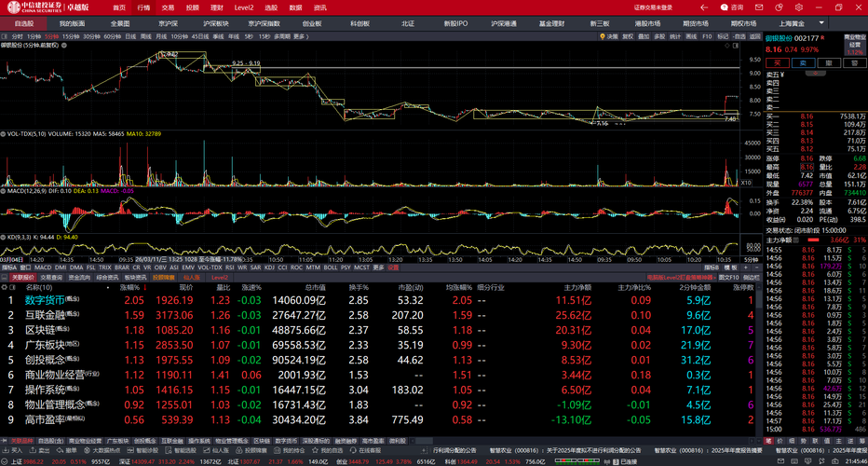Click the 决策 tool in chart toolbar
868x466 pixels.
(x=610, y=36)
